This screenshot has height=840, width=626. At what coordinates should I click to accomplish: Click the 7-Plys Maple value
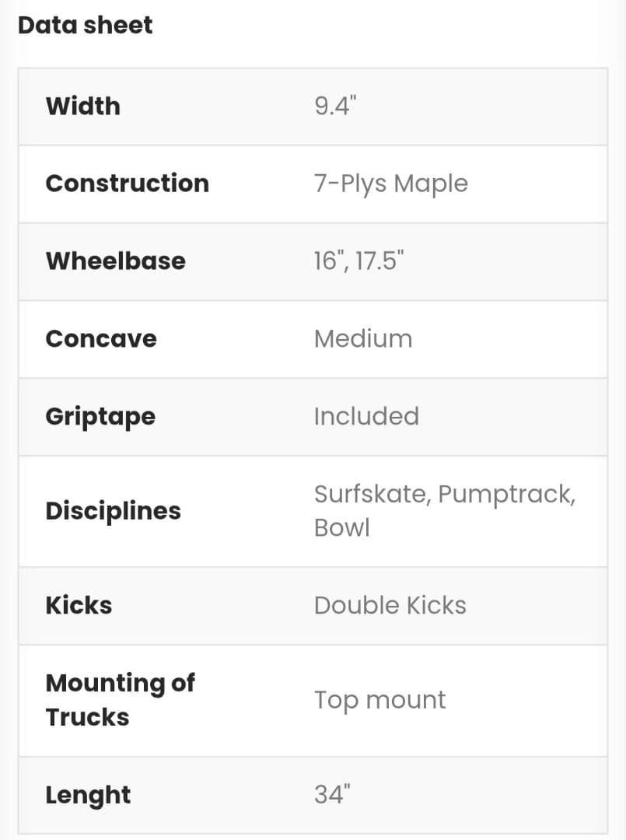coord(391,184)
